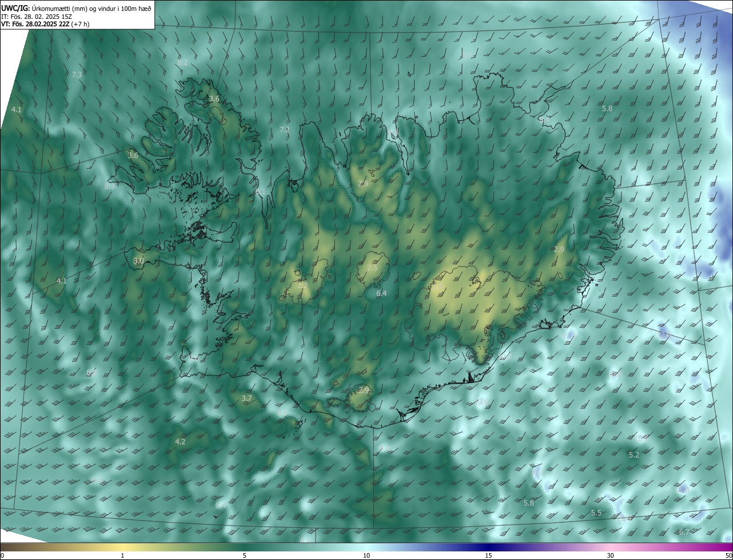Click the 30 tick on the color scale

pos(610,555)
